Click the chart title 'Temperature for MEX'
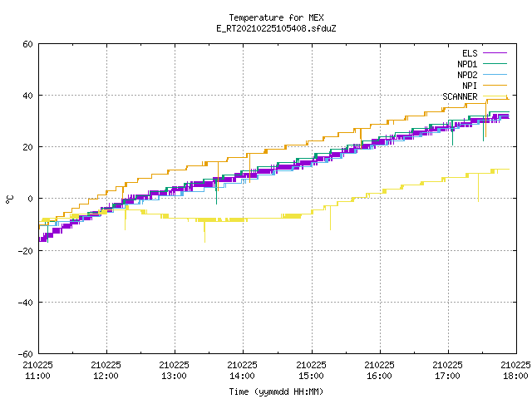 (x=276, y=17)
